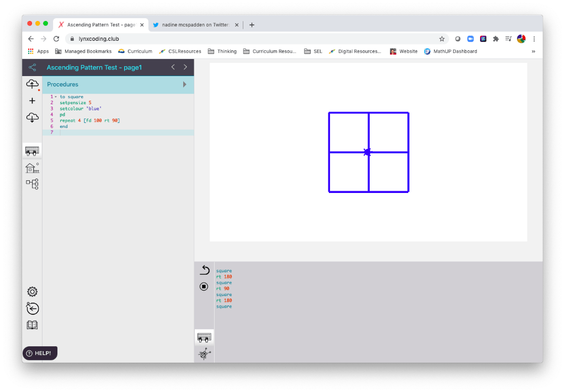Open the book help guide icon
565x392 pixels.
(32, 325)
